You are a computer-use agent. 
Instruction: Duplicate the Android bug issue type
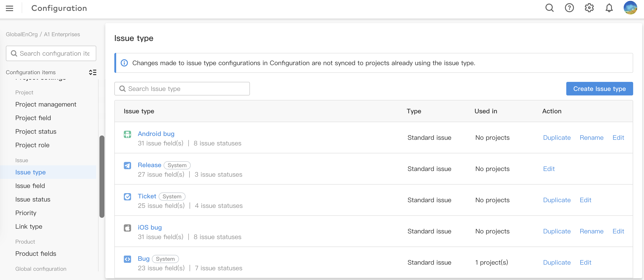557,138
